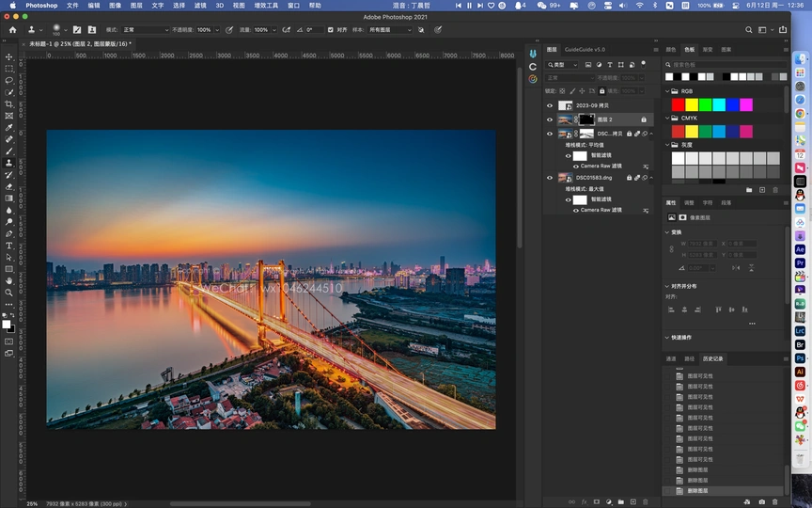Switch to the 通道 (Channels) tab
Screen dimensions: 812x508
(671, 358)
